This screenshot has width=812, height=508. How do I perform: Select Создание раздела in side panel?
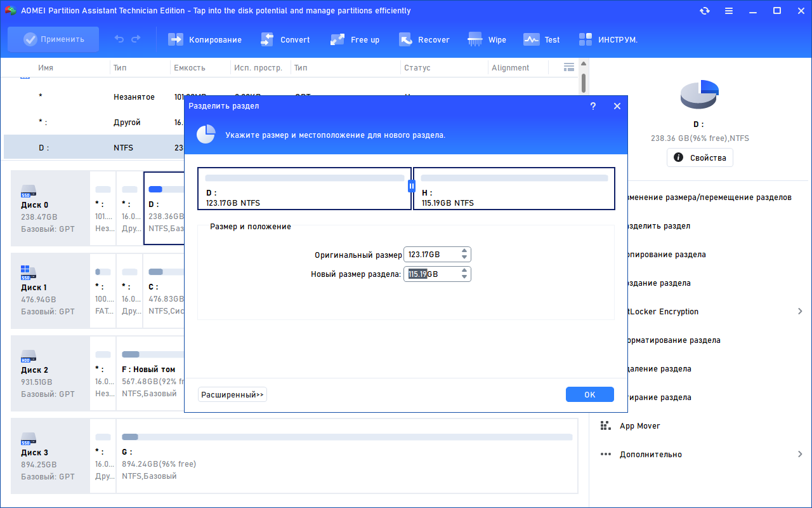click(x=659, y=283)
